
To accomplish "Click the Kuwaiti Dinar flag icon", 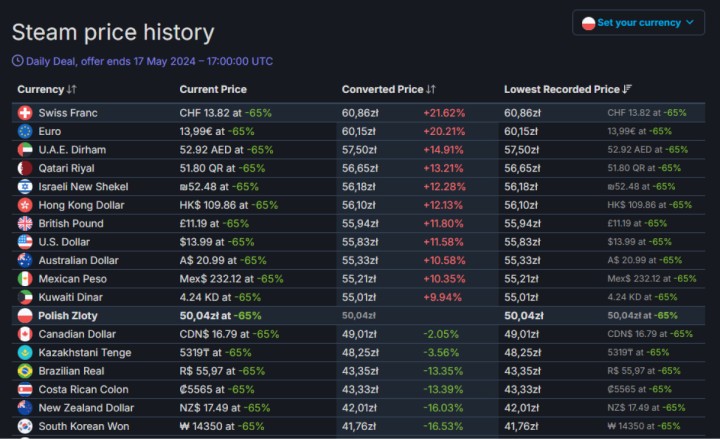I will click(25, 297).
